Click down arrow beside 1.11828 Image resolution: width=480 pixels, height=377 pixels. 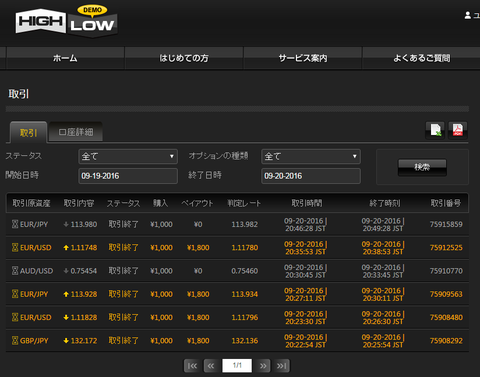(x=66, y=317)
